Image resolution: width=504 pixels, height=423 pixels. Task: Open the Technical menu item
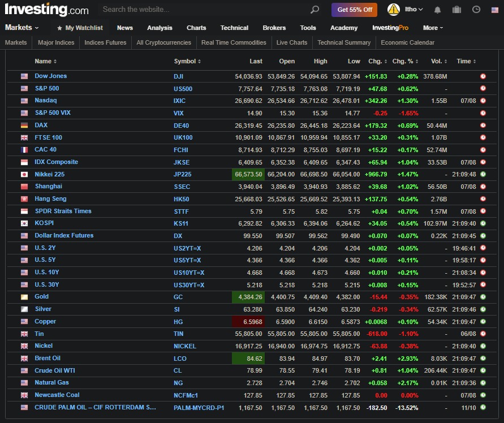[x=234, y=28]
